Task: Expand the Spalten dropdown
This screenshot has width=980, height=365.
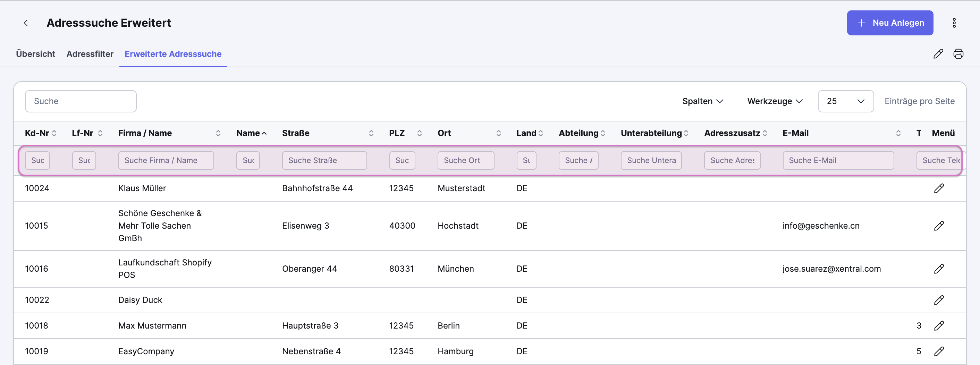Action: coord(702,101)
